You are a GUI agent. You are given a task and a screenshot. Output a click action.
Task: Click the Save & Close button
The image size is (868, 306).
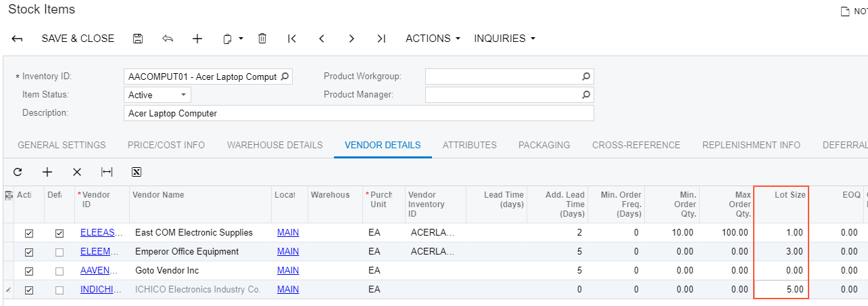pos(78,39)
